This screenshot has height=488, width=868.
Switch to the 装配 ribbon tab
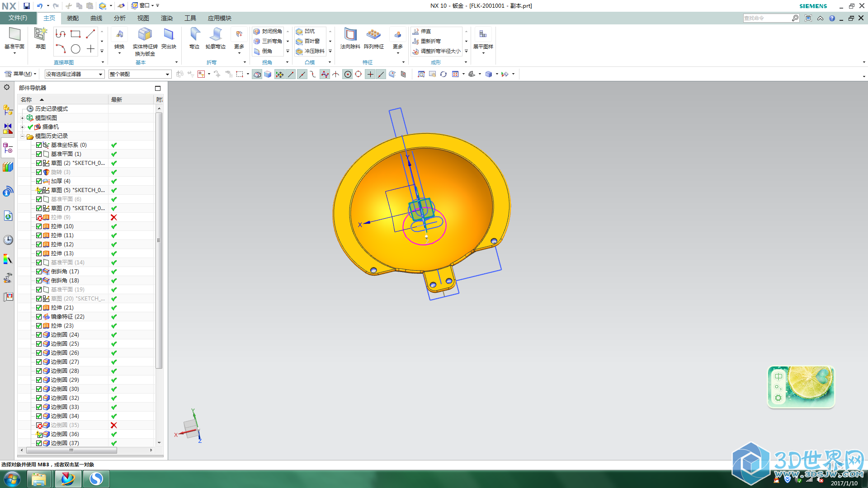(73, 18)
